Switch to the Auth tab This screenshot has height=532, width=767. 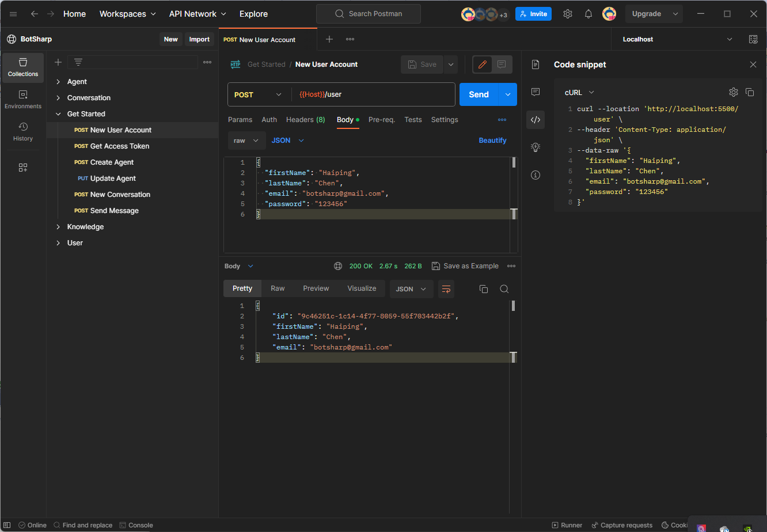269,120
